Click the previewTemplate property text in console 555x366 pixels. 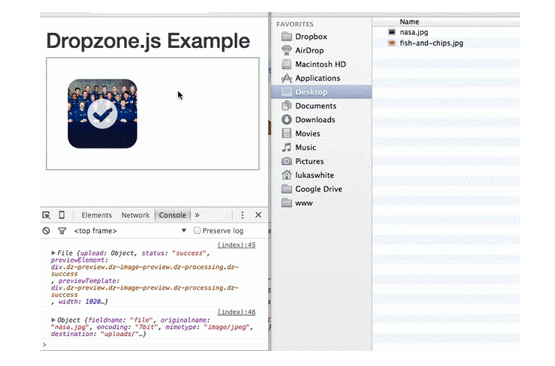pos(88,281)
